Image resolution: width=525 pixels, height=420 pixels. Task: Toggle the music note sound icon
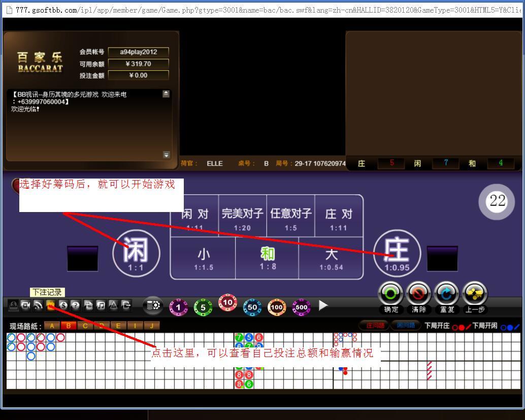click(x=101, y=305)
